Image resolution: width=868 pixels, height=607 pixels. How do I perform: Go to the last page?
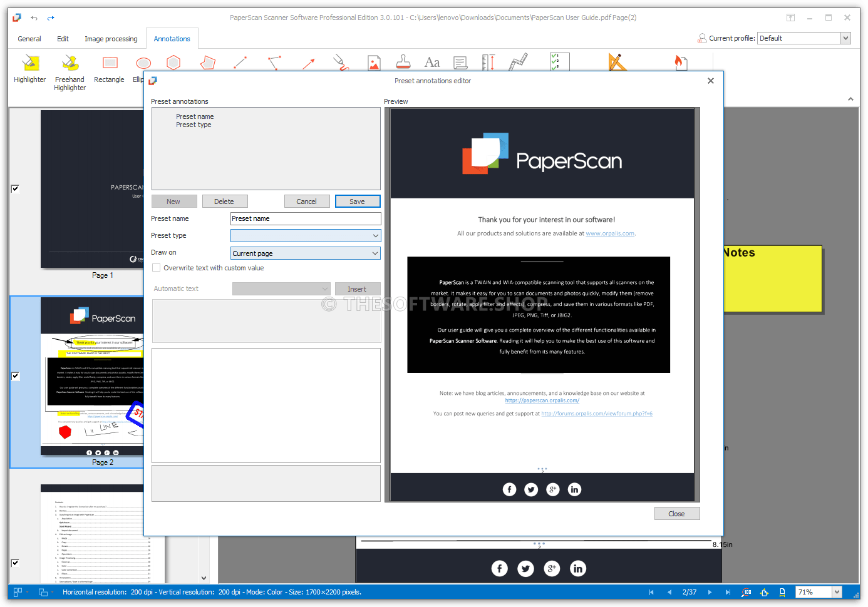coord(728,592)
